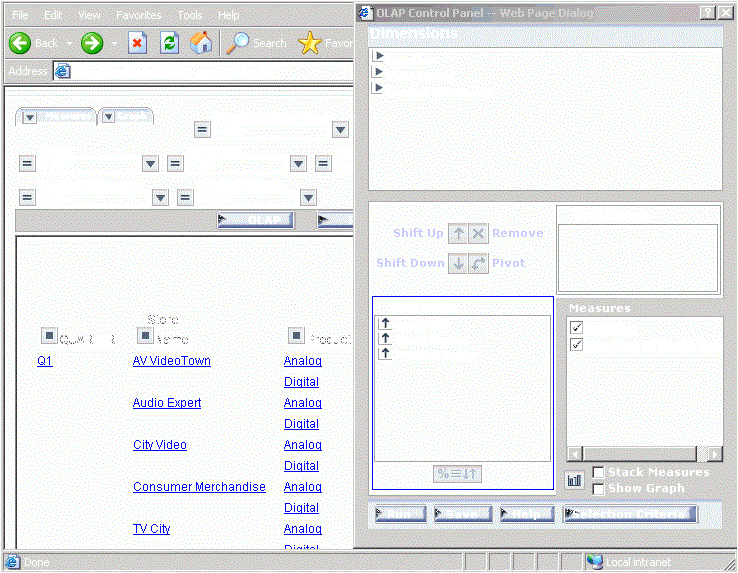Click the Remove X icon
This screenshot has height=573, width=738.
[478, 233]
